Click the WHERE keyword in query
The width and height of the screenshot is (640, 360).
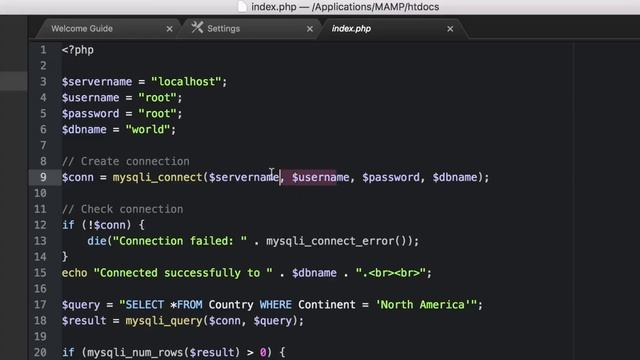pos(276,305)
